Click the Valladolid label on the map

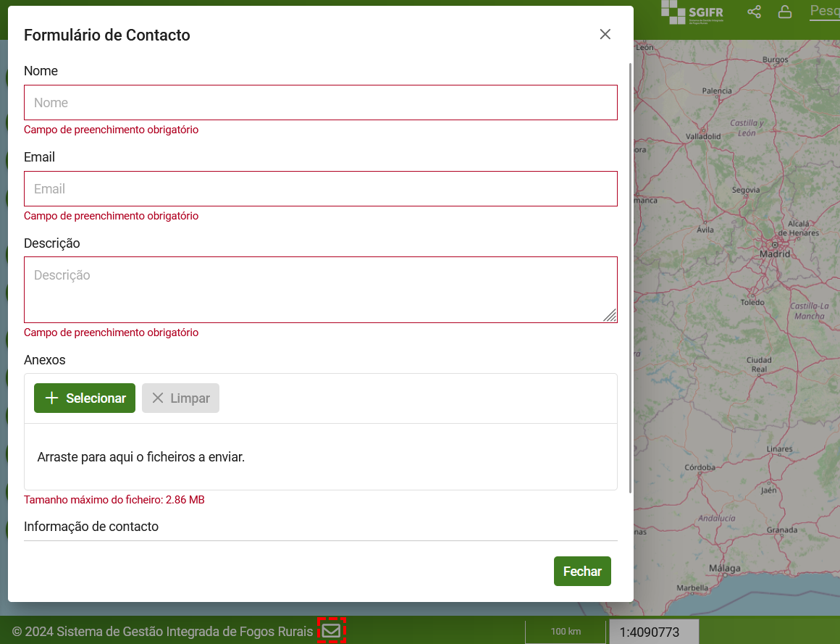(x=703, y=136)
